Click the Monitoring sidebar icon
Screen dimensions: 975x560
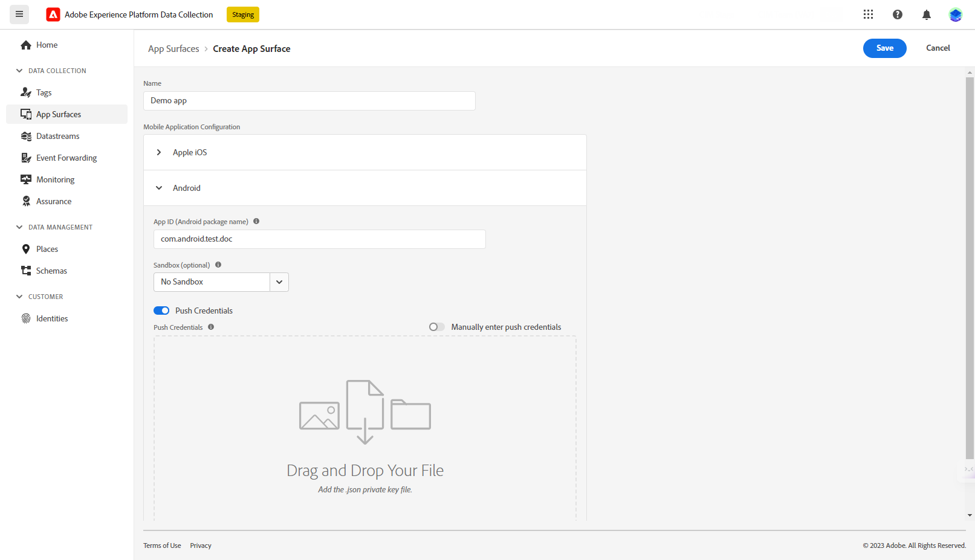coord(26,179)
